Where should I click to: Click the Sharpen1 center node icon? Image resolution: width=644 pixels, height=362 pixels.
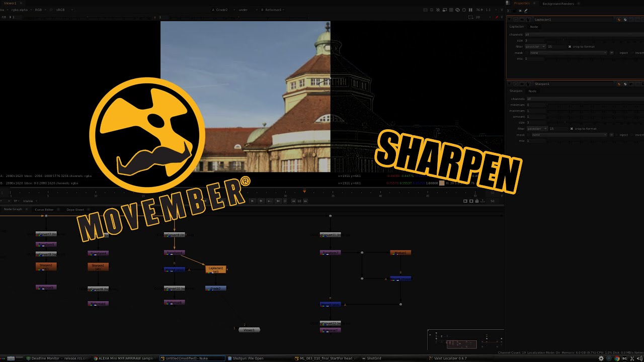516,84
